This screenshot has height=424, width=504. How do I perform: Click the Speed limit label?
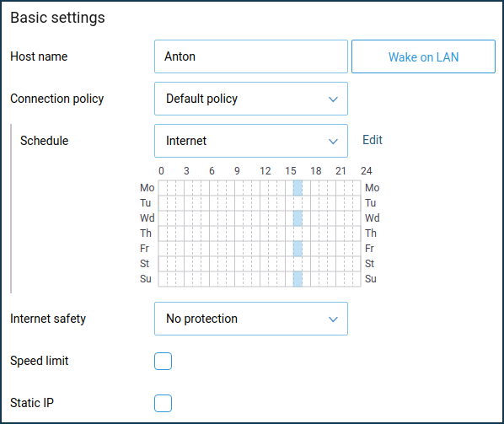coord(40,361)
